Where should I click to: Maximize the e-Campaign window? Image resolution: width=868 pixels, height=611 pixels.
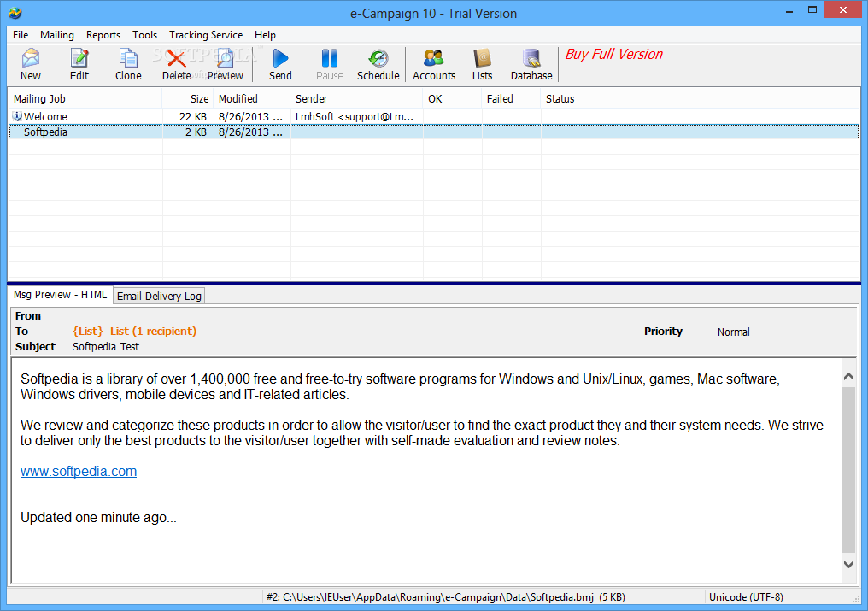pos(812,10)
